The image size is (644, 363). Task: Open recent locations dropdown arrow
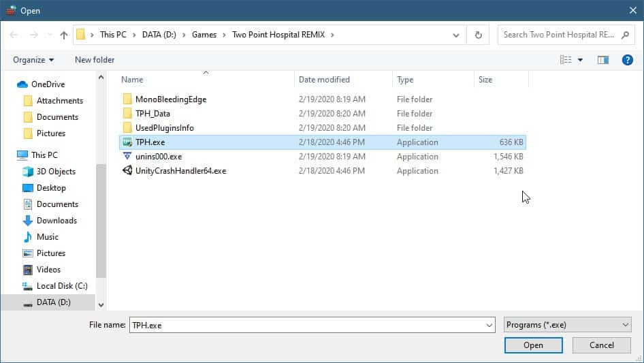(x=49, y=35)
